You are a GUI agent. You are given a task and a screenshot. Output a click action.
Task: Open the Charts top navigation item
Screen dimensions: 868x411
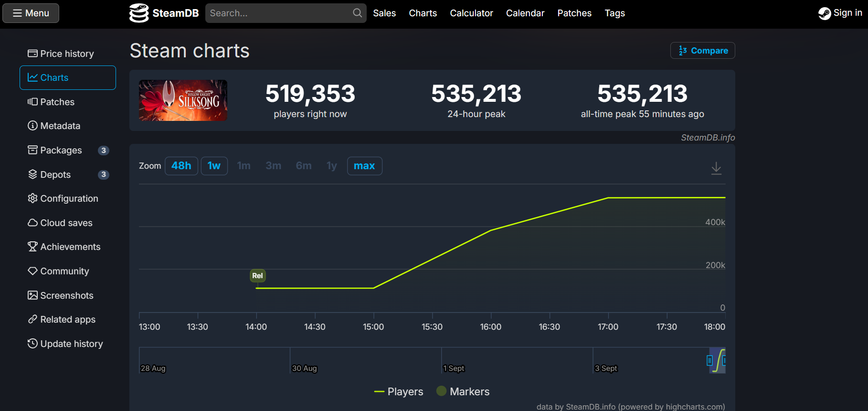[423, 13]
